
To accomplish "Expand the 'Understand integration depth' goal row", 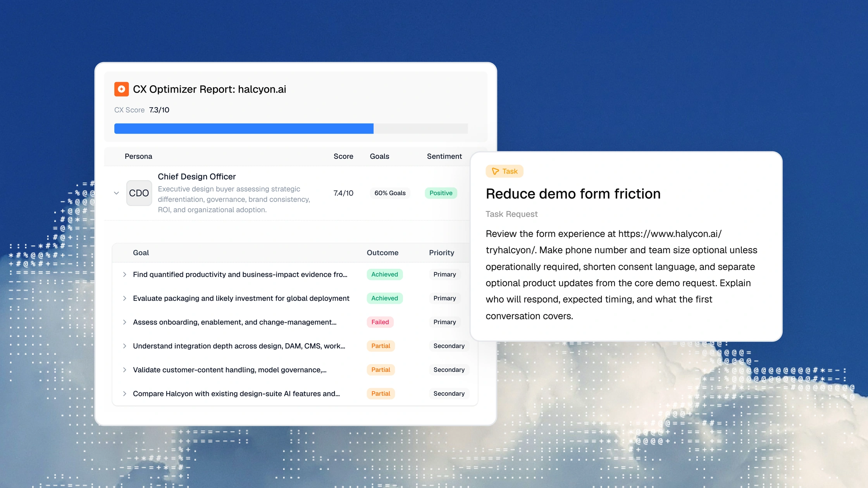I will [x=124, y=346].
